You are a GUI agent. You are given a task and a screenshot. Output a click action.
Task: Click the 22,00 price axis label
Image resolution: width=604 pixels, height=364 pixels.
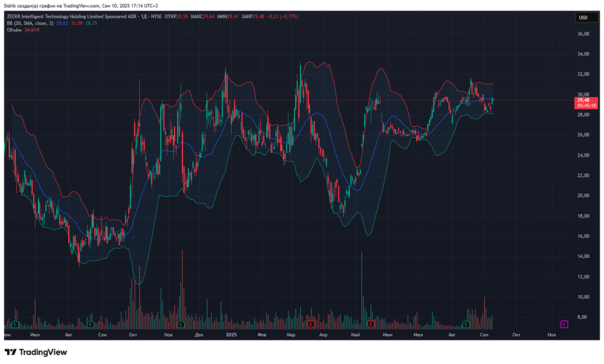(x=583, y=176)
